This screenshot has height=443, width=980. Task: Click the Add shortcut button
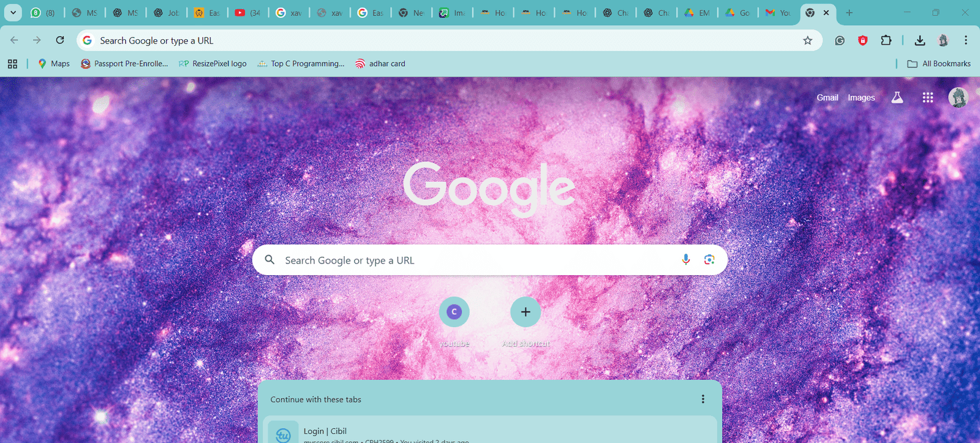point(525,312)
